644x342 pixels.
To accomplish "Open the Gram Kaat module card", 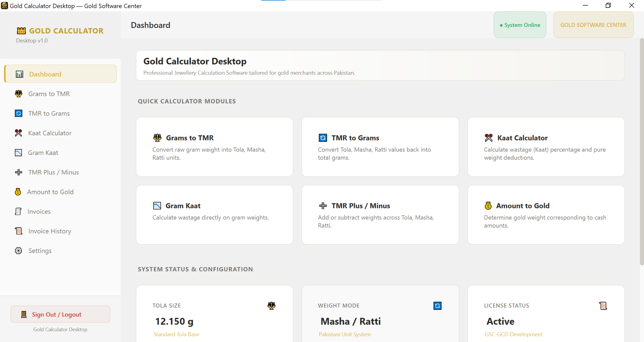I will click(x=214, y=215).
